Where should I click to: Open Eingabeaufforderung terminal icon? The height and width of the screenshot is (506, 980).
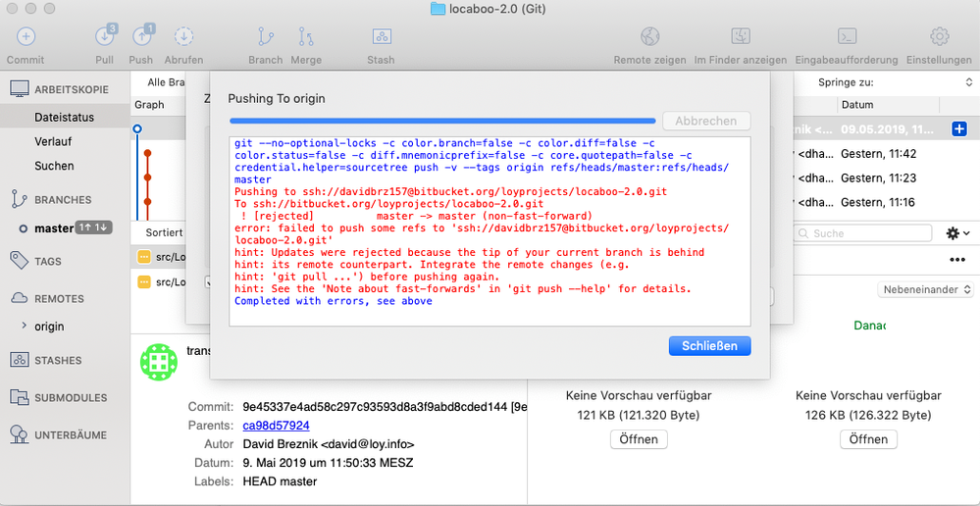tap(847, 37)
